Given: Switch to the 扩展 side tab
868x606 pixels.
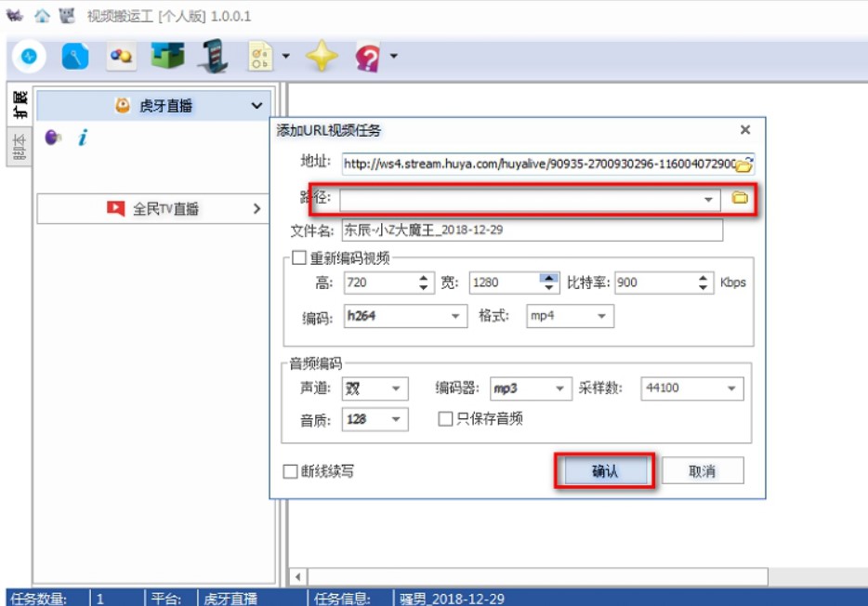Looking at the screenshot, I should coord(20,104).
